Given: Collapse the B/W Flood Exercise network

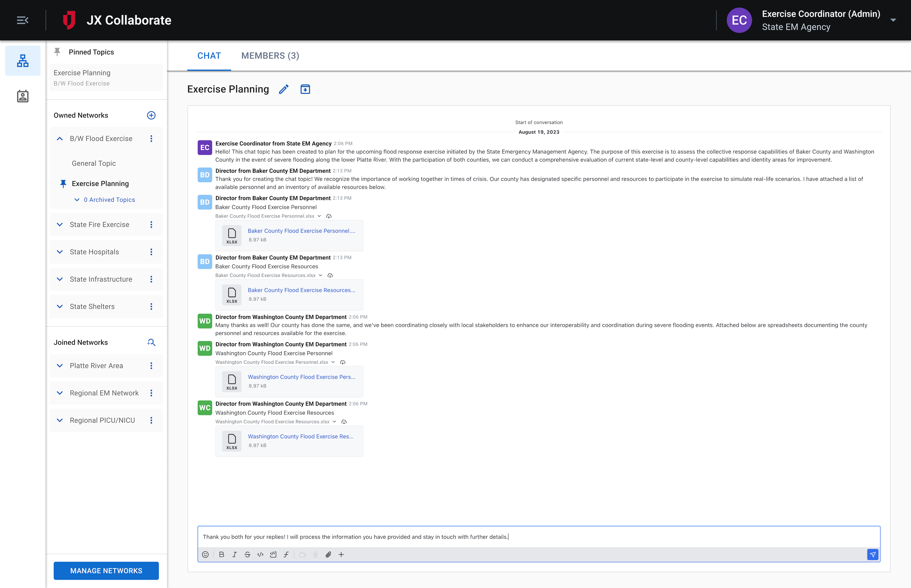Looking at the screenshot, I should tap(59, 139).
